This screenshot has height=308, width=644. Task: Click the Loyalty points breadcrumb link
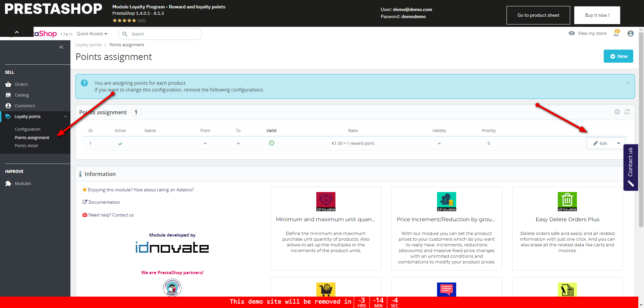coord(89,45)
